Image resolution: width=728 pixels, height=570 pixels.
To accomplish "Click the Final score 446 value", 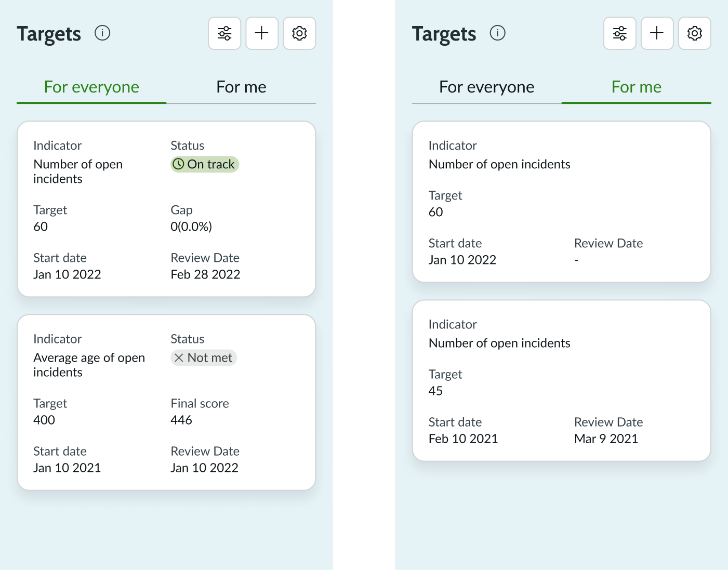I will (181, 420).
